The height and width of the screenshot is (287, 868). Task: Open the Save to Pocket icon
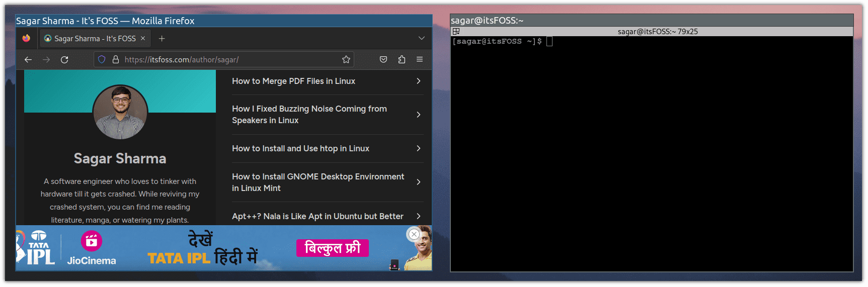click(383, 59)
